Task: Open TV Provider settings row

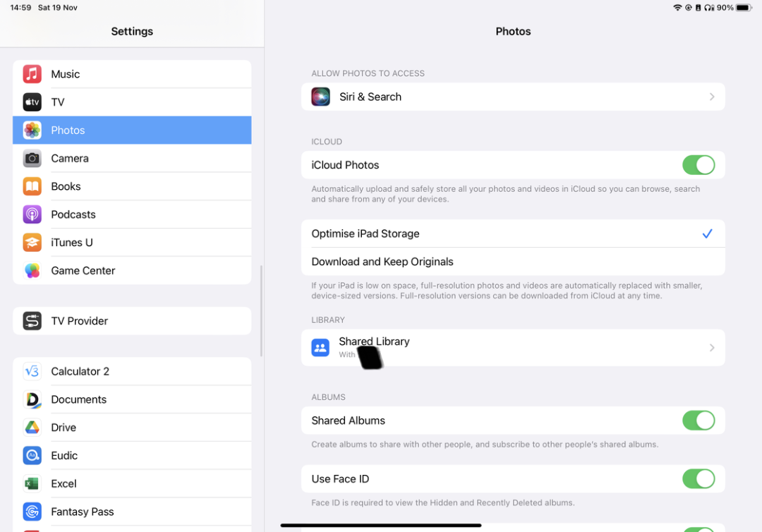Action: [x=132, y=321]
